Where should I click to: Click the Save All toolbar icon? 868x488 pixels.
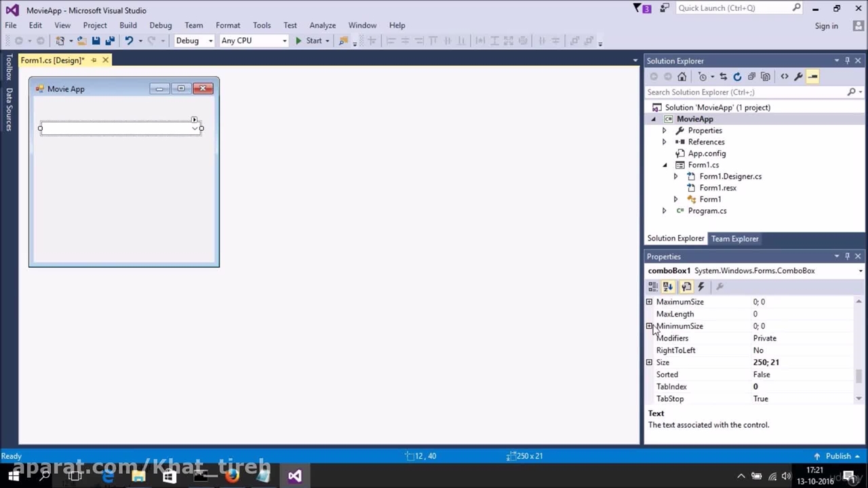click(110, 41)
